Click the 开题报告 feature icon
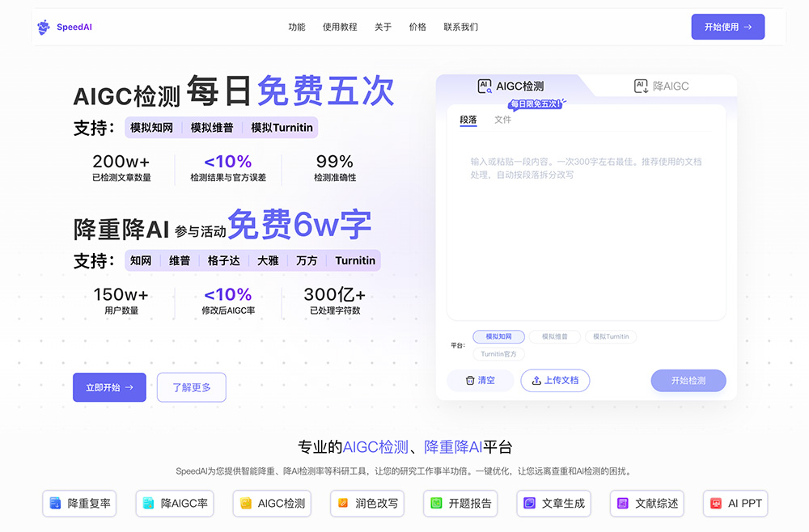 click(x=437, y=503)
